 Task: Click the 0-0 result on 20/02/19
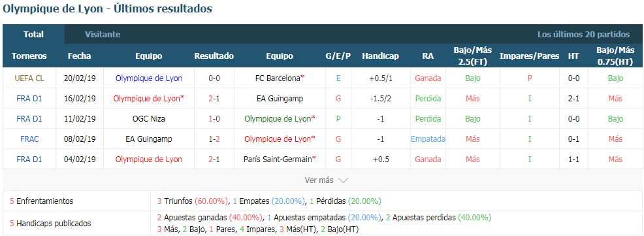(x=214, y=78)
